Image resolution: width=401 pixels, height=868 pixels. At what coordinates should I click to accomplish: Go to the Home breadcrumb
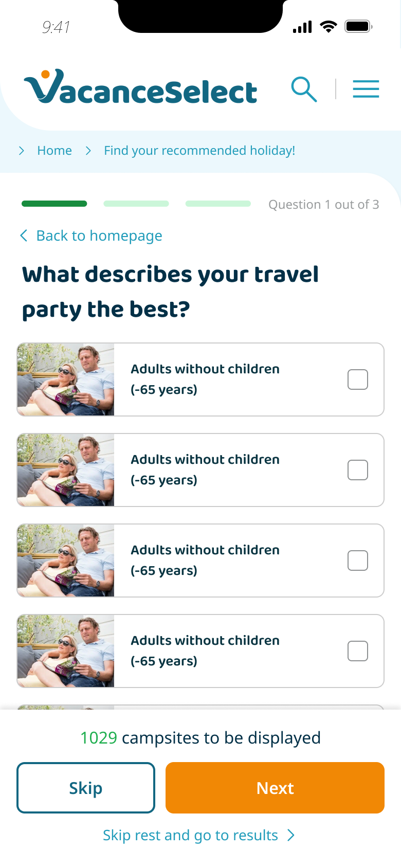coord(54,151)
